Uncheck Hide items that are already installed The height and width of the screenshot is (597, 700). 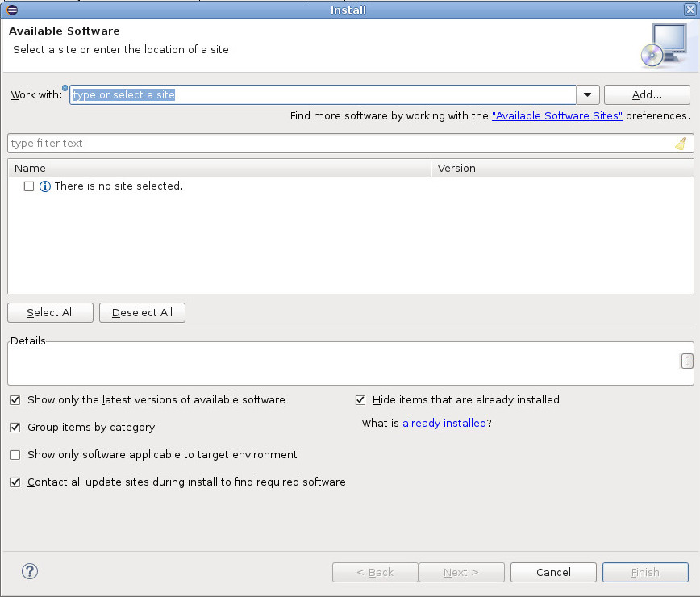[360, 399]
